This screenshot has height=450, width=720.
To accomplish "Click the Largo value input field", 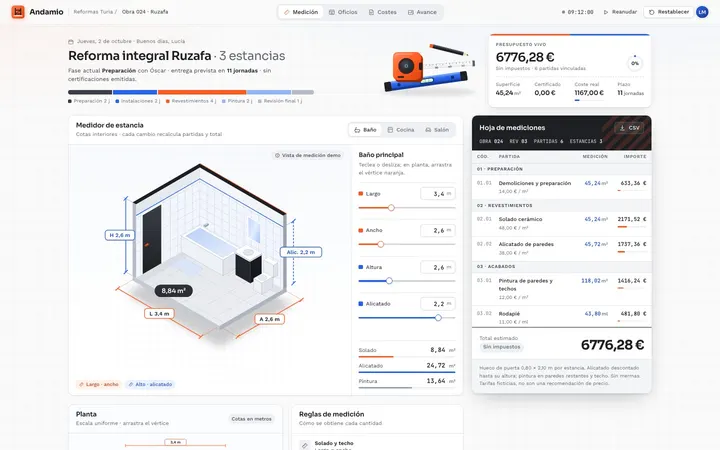I will 438,194.
